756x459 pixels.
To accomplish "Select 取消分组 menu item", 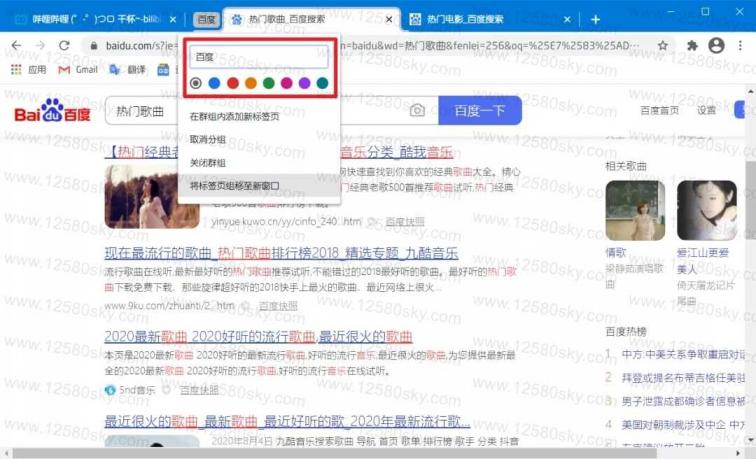I will [259, 139].
